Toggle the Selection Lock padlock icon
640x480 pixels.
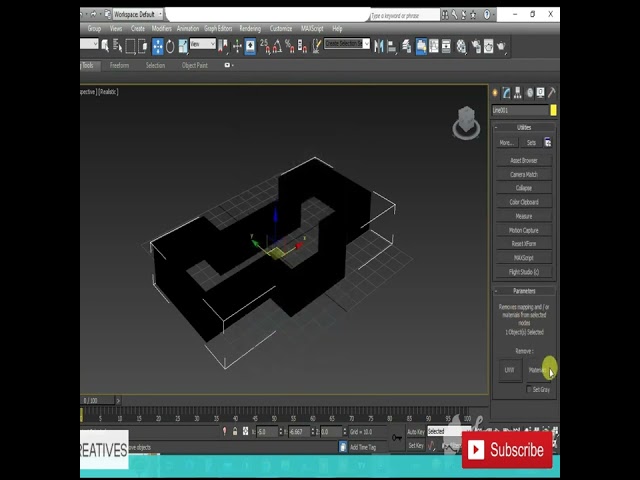pyautogui.click(x=235, y=431)
